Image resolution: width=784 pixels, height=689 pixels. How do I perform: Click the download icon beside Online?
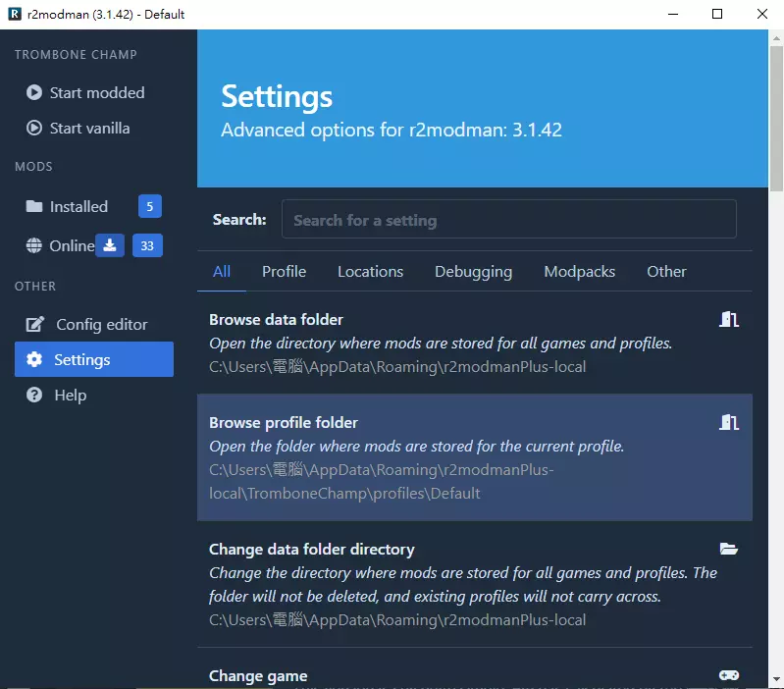tap(111, 245)
